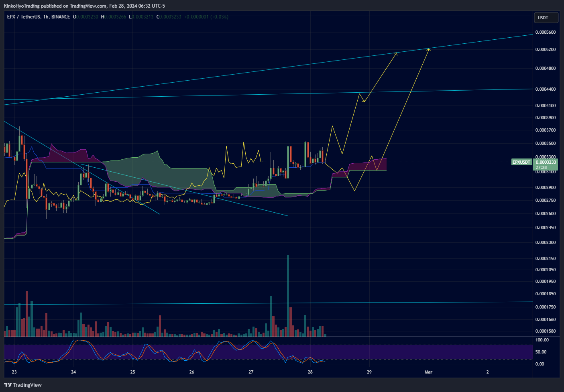Click the 27:28 candle countdown timer

(x=541, y=167)
